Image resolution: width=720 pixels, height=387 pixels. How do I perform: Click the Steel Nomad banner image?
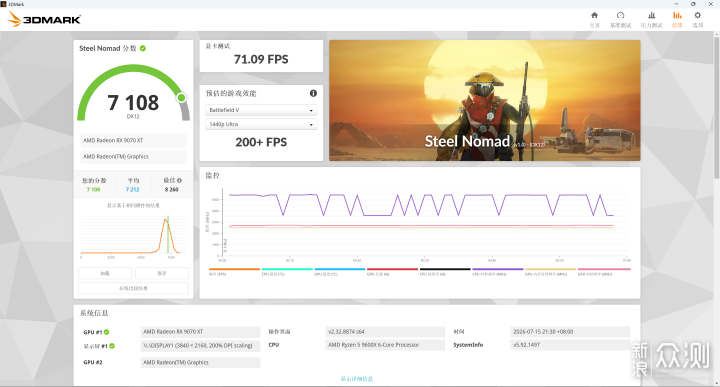[484, 101]
